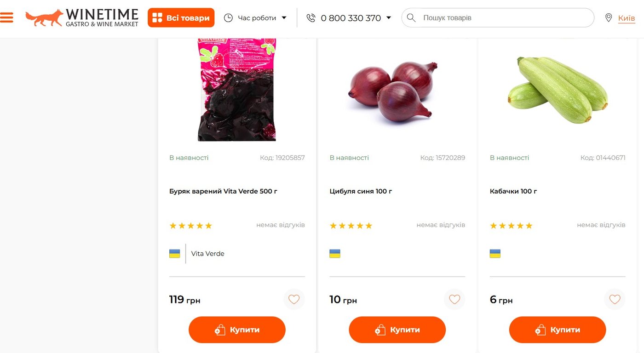Click Ukraine flag on Кабачки card

495,254
